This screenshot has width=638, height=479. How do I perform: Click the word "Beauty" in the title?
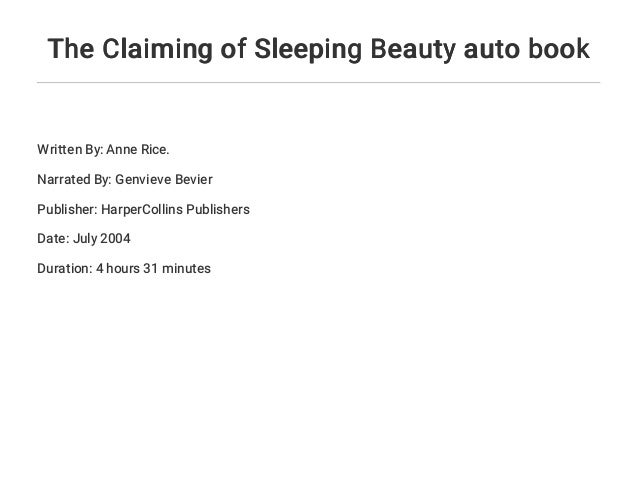(413, 50)
